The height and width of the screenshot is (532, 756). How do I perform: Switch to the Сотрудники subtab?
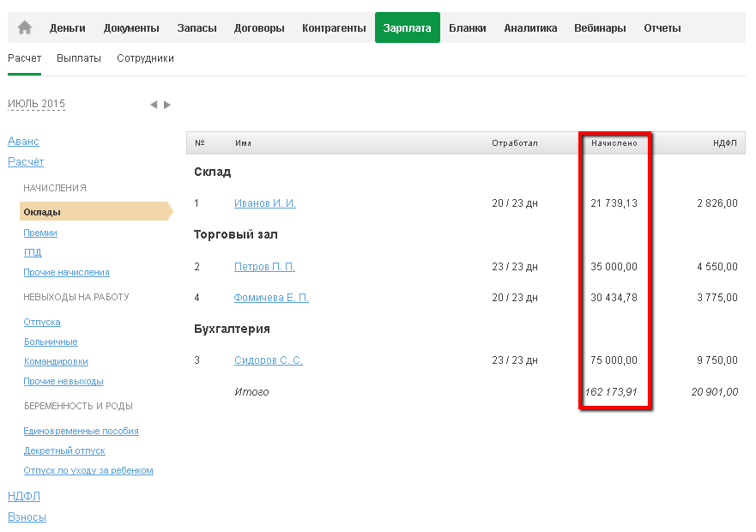[x=145, y=58]
